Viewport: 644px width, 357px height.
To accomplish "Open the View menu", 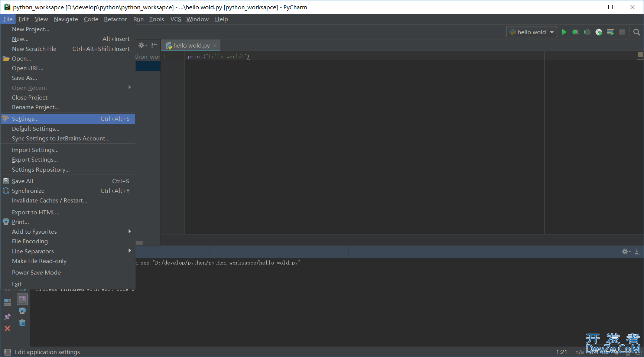I will [x=41, y=19].
